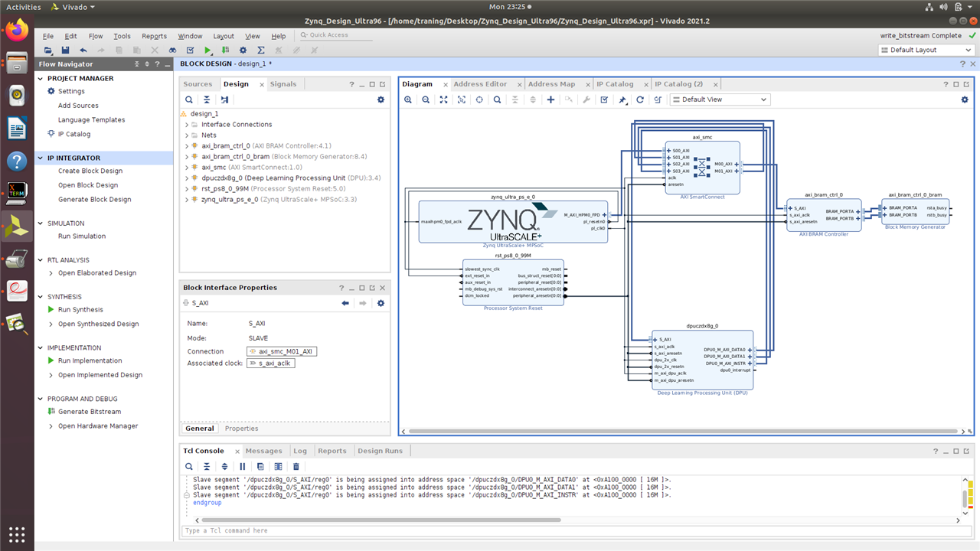This screenshot has width=980, height=551.
Task: Open Diagram panel settings gear
Action: coord(965,99)
